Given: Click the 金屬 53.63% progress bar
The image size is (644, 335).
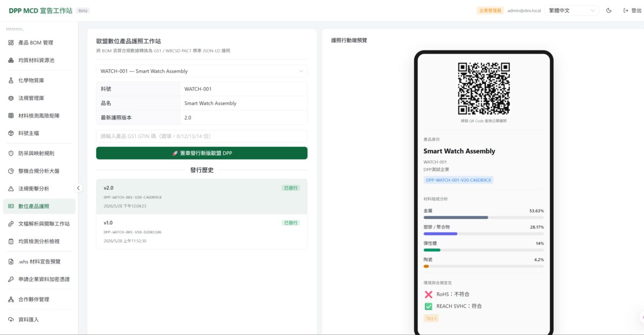Looking at the screenshot, I should click(484, 217).
